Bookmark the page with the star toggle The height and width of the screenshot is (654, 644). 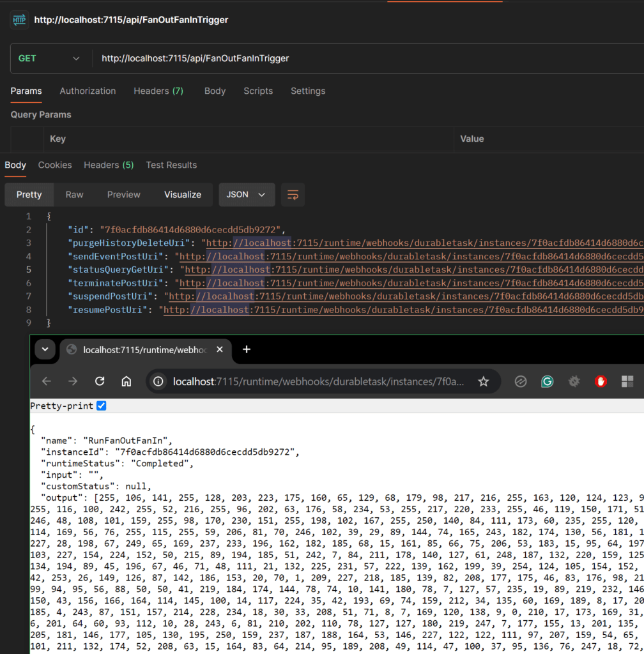(x=484, y=381)
